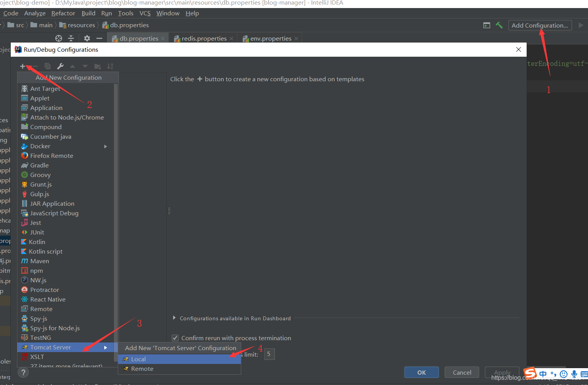Click the Move into new folder icon
The width and height of the screenshot is (588, 385).
98,66
